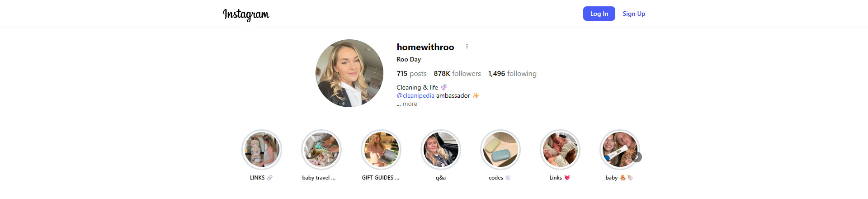Open the Links heart highlight
This screenshot has width=868, height=199.
tap(560, 150)
